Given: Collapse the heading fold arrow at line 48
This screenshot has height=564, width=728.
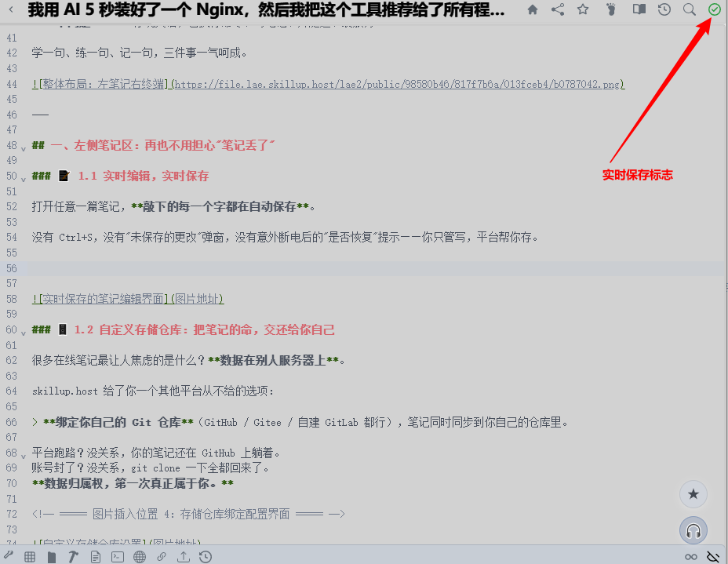Looking at the screenshot, I should click(x=24, y=149).
